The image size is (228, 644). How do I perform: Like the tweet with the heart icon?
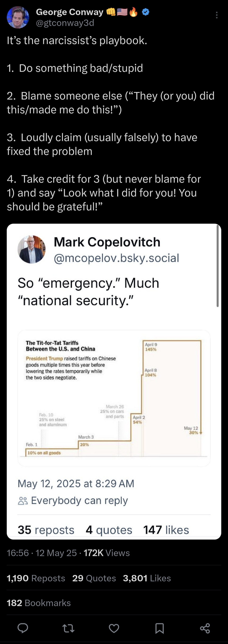coord(114,628)
